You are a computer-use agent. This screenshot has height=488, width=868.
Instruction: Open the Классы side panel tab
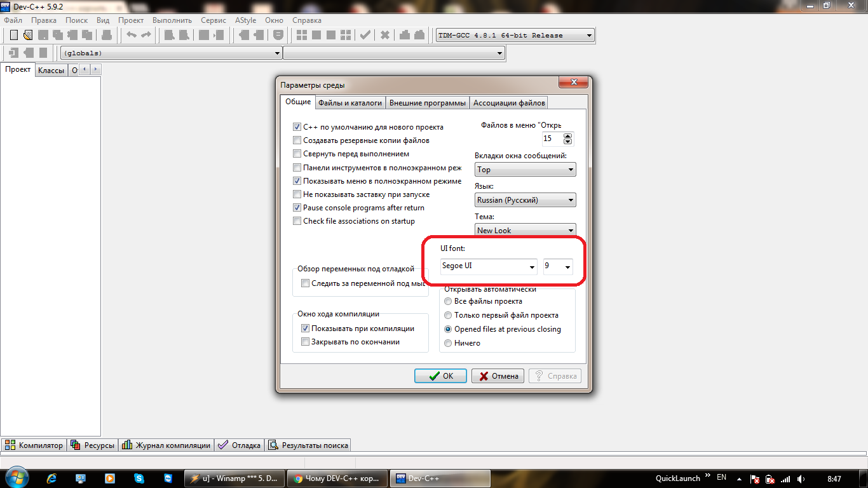(51, 71)
